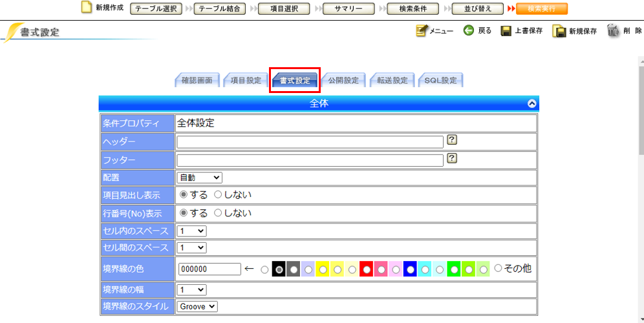Click the 条件プロパティ row label

pyautogui.click(x=137, y=123)
